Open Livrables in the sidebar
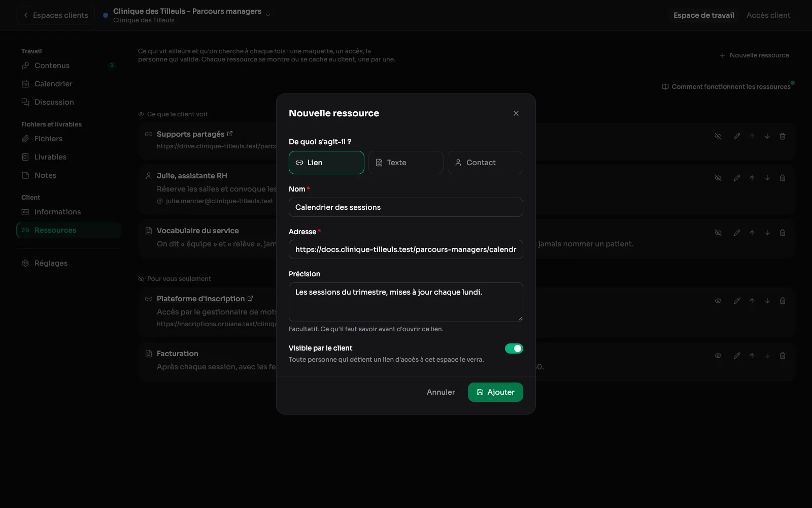 coord(69,157)
